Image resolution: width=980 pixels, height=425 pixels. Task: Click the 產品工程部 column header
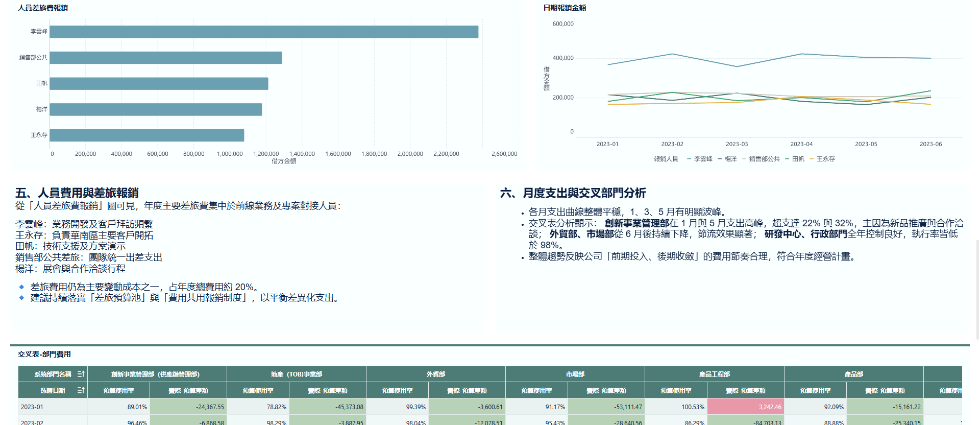[714, 374]
